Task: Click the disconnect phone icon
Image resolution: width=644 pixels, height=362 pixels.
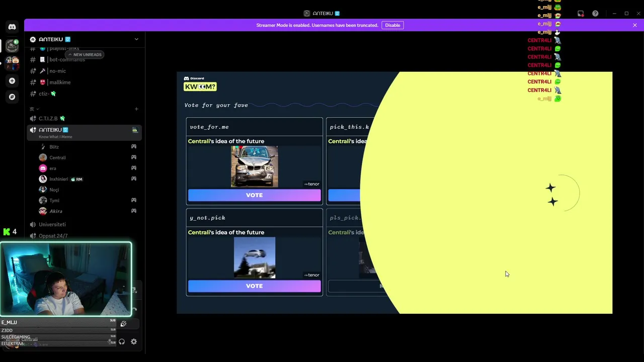Action: point(134,309)
